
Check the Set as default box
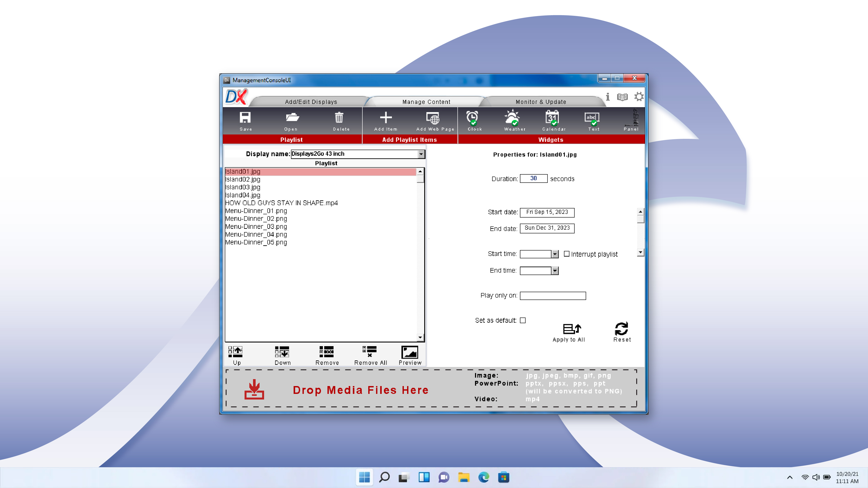[x=523, y=320]
